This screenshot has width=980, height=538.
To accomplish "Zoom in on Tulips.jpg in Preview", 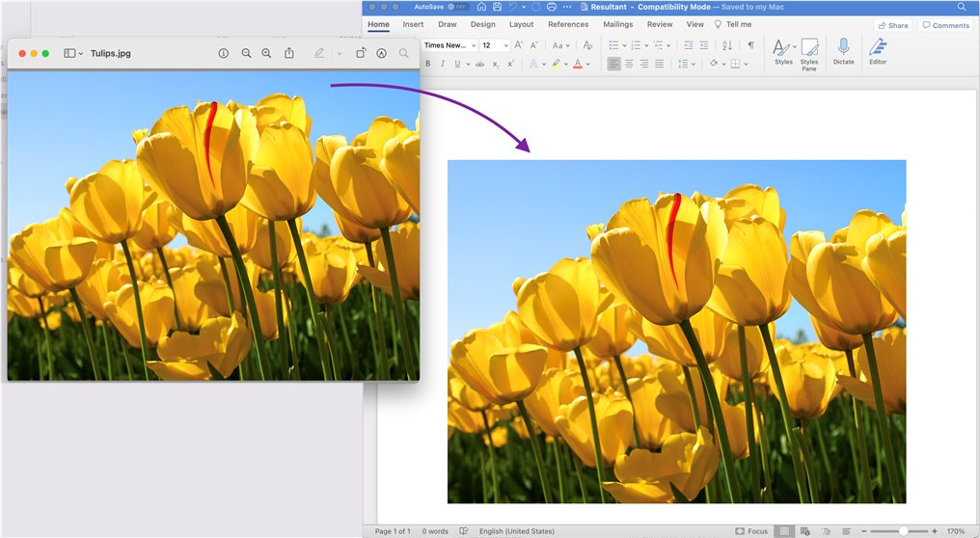I will click(x=267, y=54).
